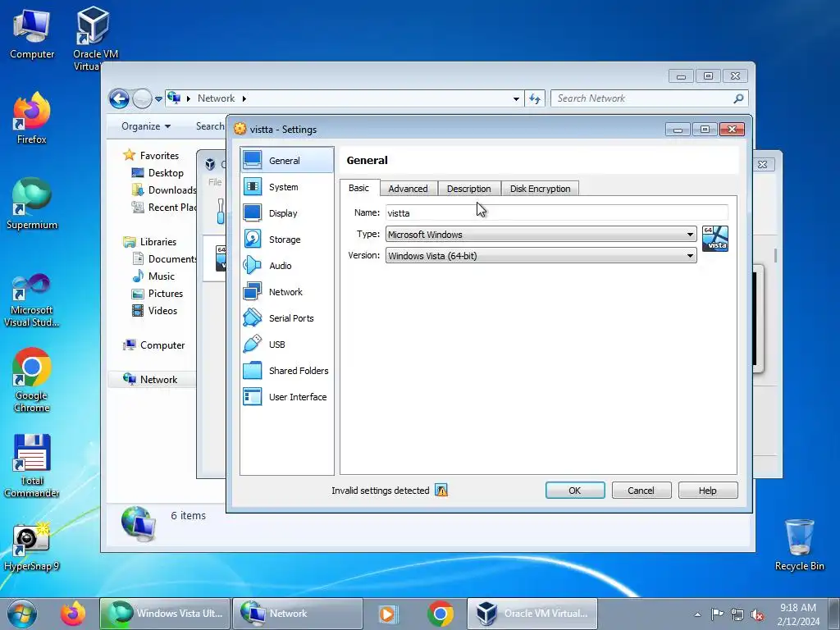Open the Recycle Bin
The width and height of the screenshot is (840, 630).
click(799, 545)
